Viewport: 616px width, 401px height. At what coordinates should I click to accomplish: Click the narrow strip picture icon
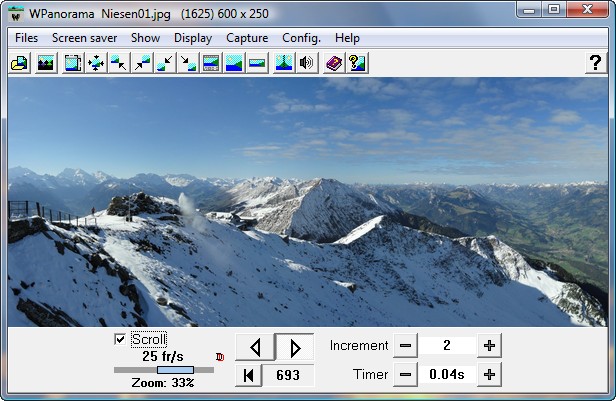257,63
